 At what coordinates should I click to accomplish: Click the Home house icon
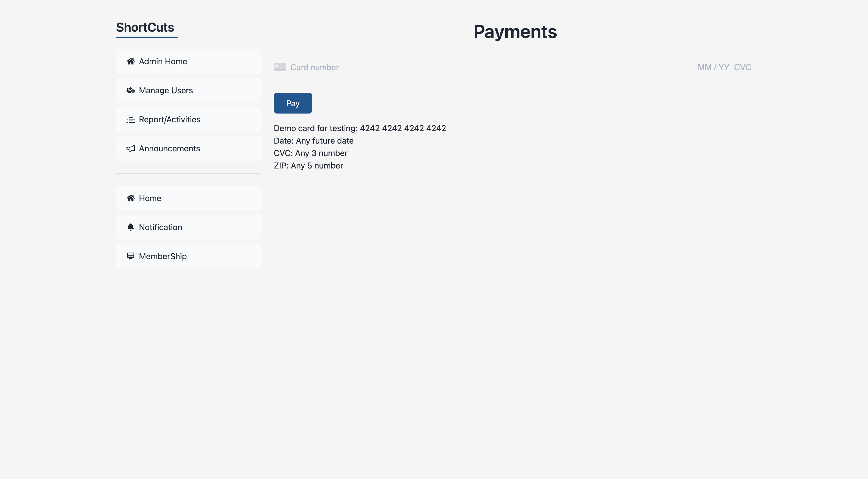(x=130, y=198)
